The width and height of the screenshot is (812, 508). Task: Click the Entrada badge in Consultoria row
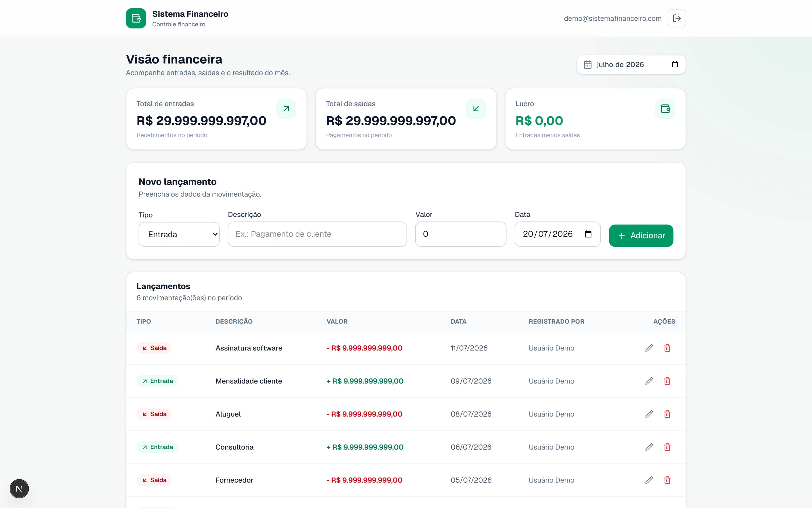coord(157,447)
